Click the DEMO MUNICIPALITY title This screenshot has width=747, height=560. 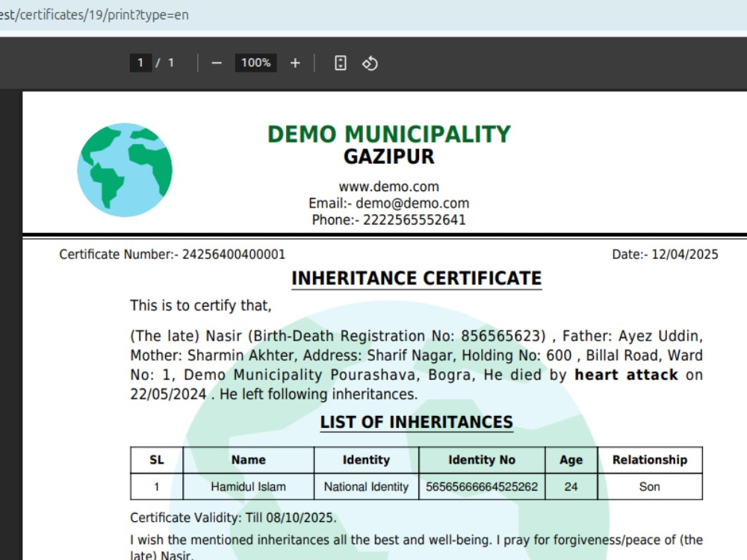click(x=388, y=134)
